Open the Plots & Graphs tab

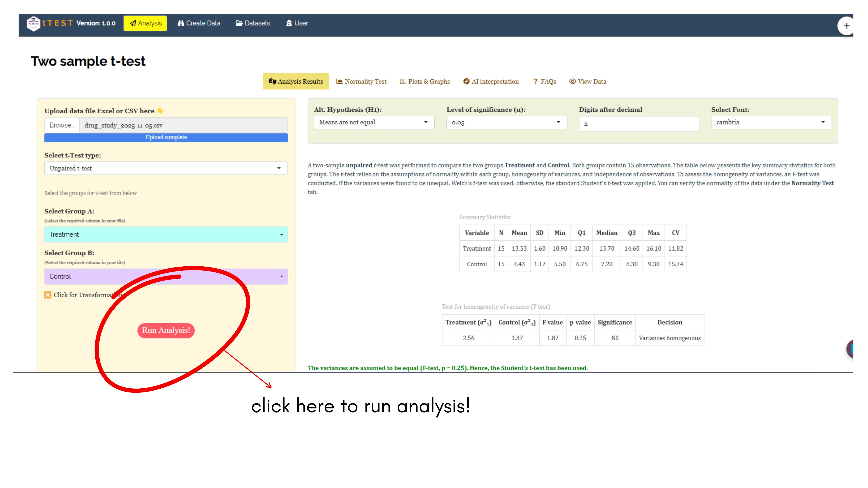click(425, 82)
